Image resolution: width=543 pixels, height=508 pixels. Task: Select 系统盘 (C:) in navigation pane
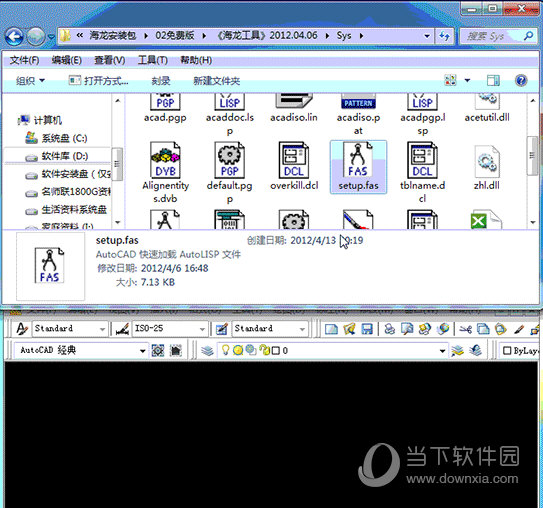[x=56, y=139]
